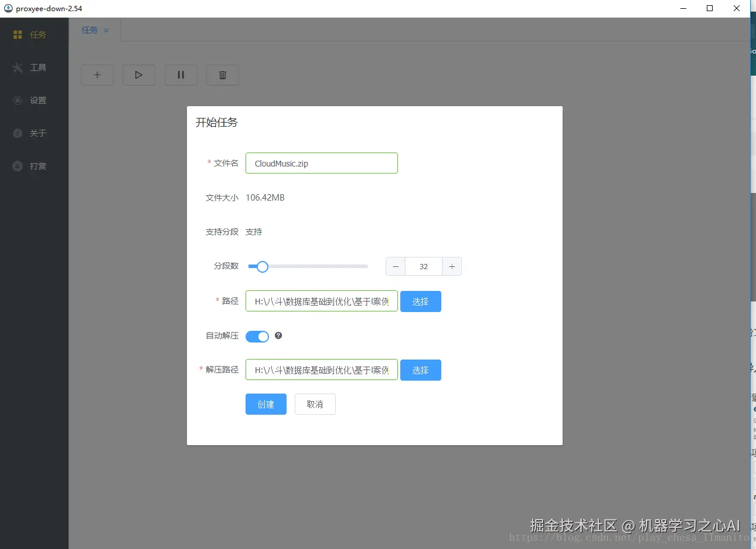
Task: Start downloads using the play icon
Action: [x=138, y=74]
